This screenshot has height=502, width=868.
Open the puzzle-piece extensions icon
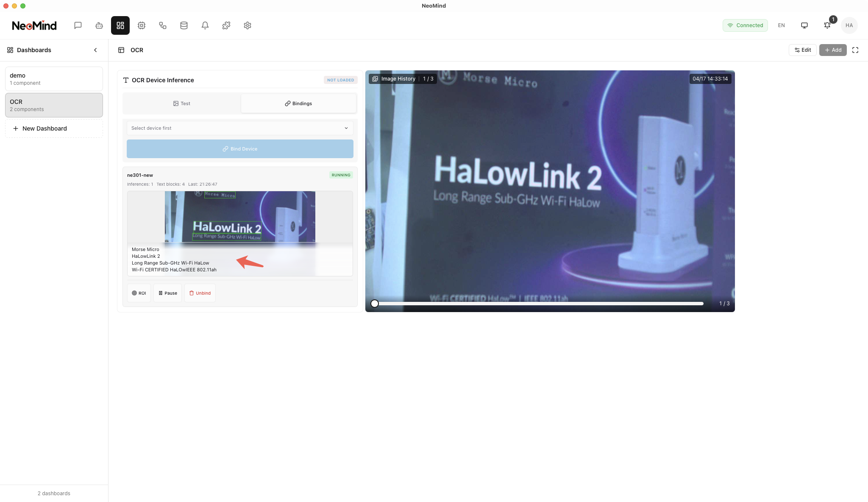(226, 25)
